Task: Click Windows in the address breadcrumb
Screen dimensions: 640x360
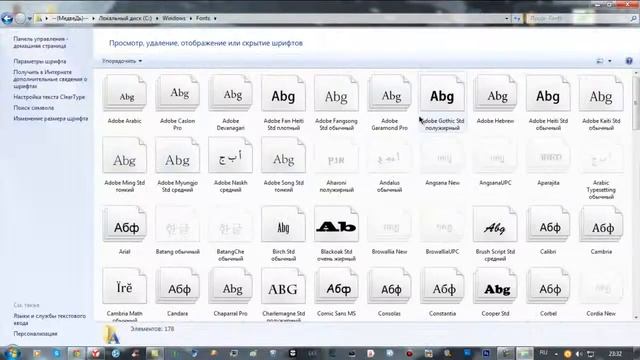Action: click(x=174, y=18)
